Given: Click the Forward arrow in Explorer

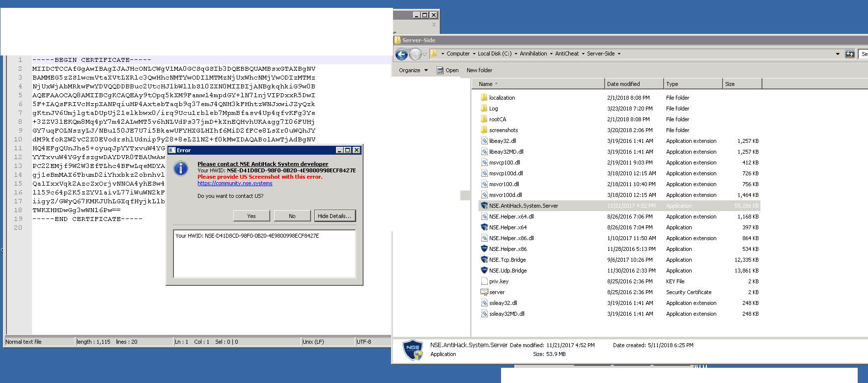Looking at the screenshot, I should pos(416,54).
